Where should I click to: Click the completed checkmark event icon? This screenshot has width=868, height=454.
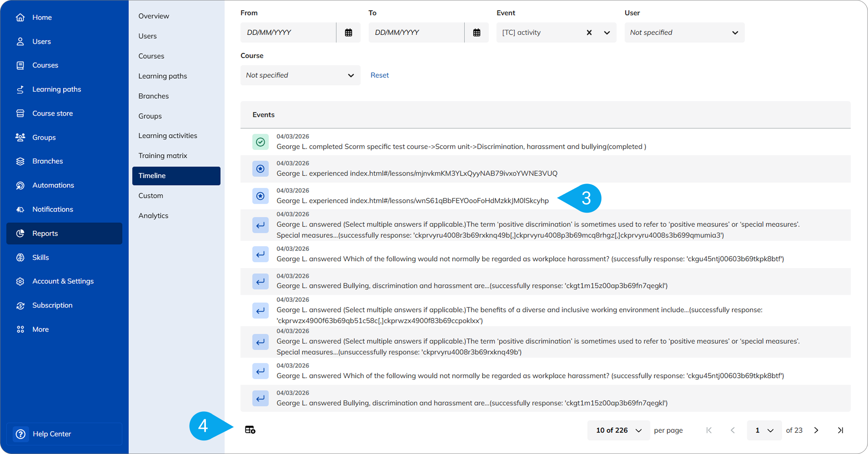click(x=260, y=142)
